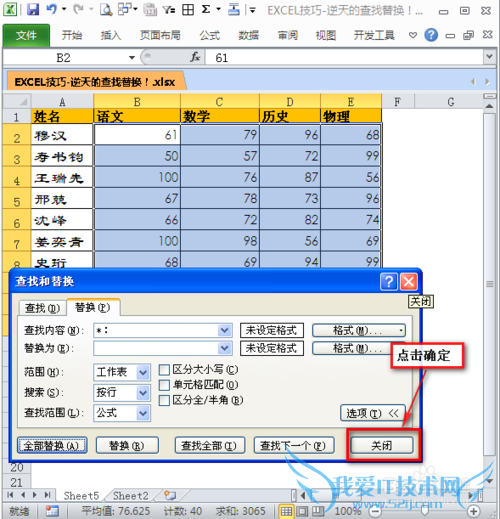Click the Save icon in quick access toolbar
Screen dimensions: 500x519
pos(33,9)
